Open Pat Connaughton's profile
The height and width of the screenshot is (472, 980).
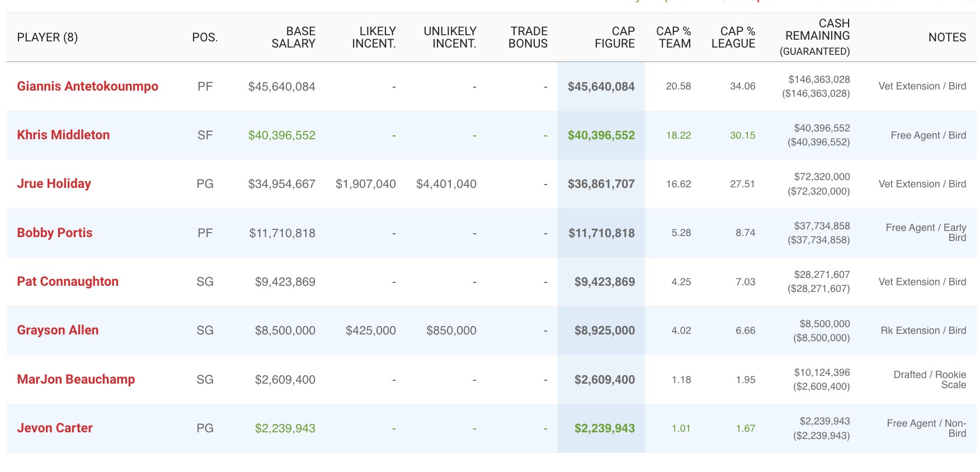(68, 281)
